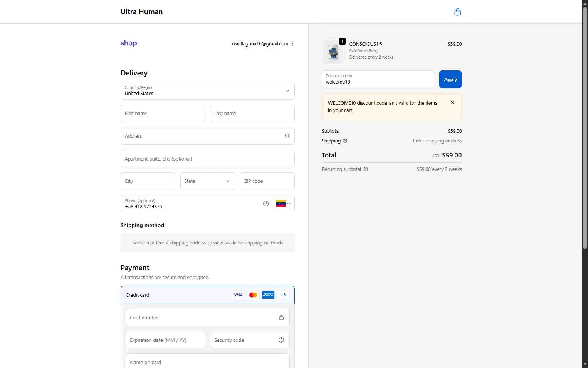Click the Discount code field
The image size is (588, 368).
(x=378, y=79)
